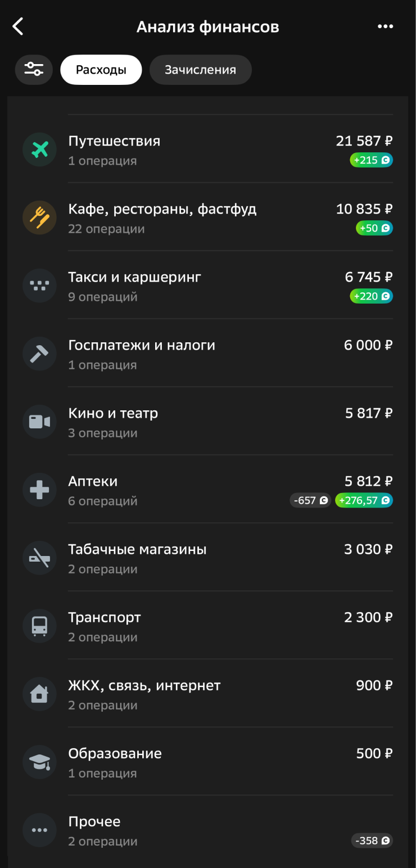This screenshot has width=416, height=868.
Task: Tap the -657 bonus badge in Аптеки
Action: pos(310,500)
